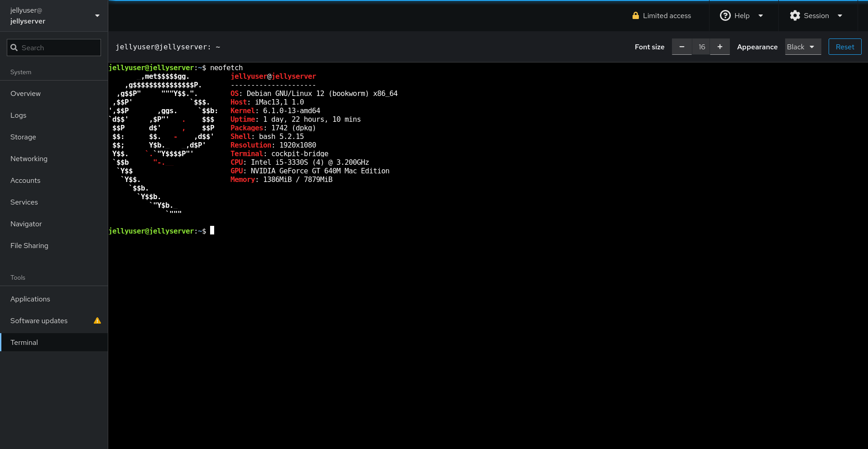This screenshot has height=449, width=868.
Task: Click the Limited access lock icon
Action: 636,15
